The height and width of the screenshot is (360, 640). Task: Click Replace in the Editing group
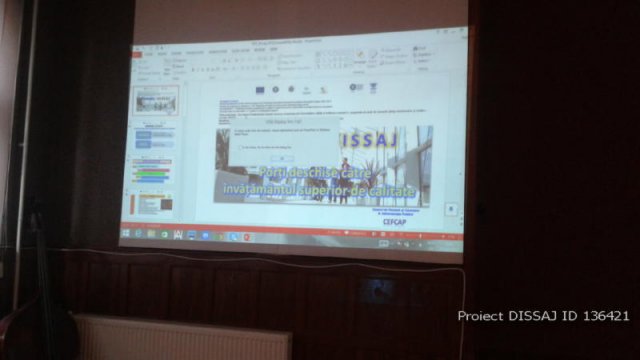pyautogui.click(x=422, y=54)
